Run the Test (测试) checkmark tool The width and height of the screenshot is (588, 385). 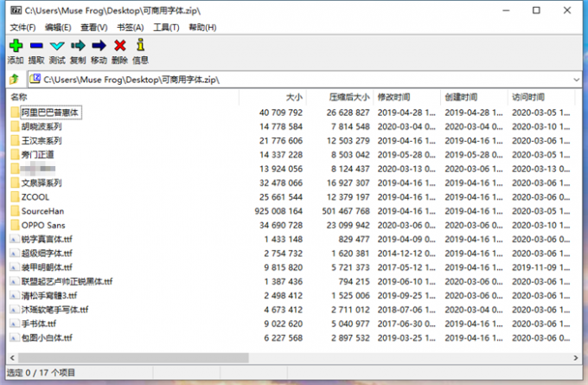pos(57,46)
